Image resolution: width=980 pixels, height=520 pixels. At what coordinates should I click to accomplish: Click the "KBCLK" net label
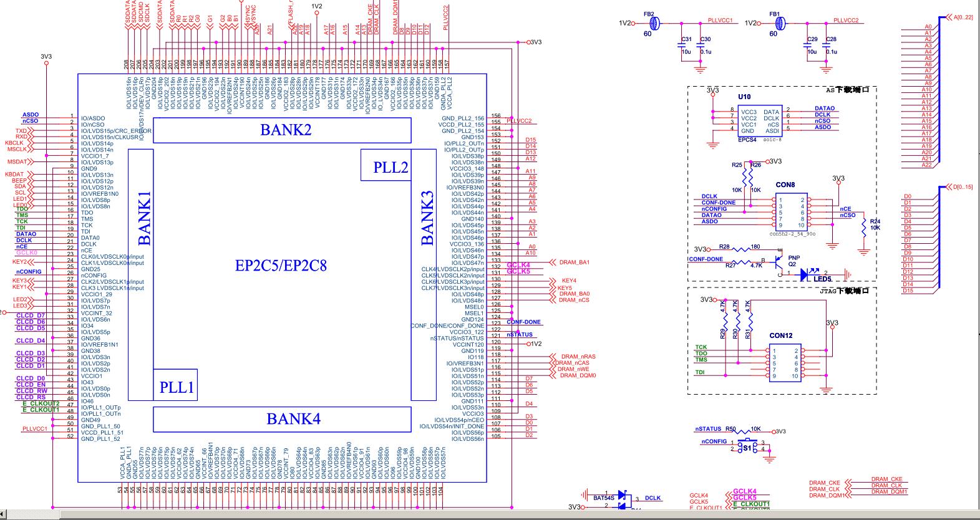[x=14, y=143]
